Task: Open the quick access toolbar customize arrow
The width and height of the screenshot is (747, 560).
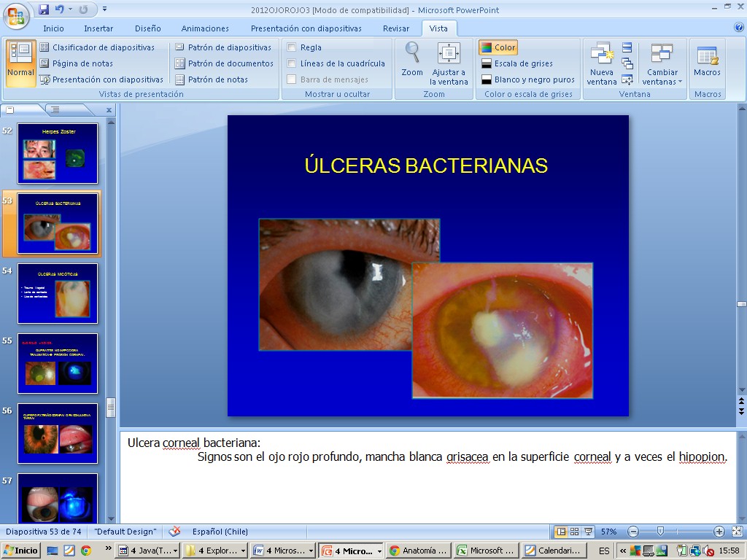Action: [104, 9]
